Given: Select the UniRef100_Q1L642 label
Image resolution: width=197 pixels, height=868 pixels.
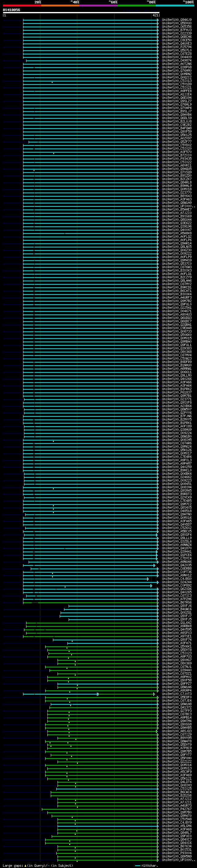Looking at the screenshot, I should (176, 623).
